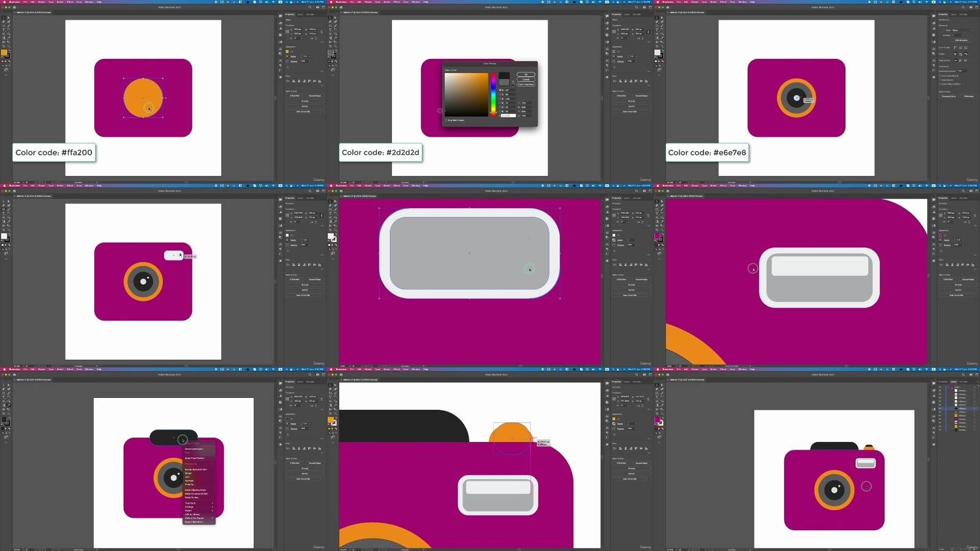The image size is (980, 551).
Task: Select the Selection tool in #e6e7e8 frame toolbar
Action: tap(657, 17)
